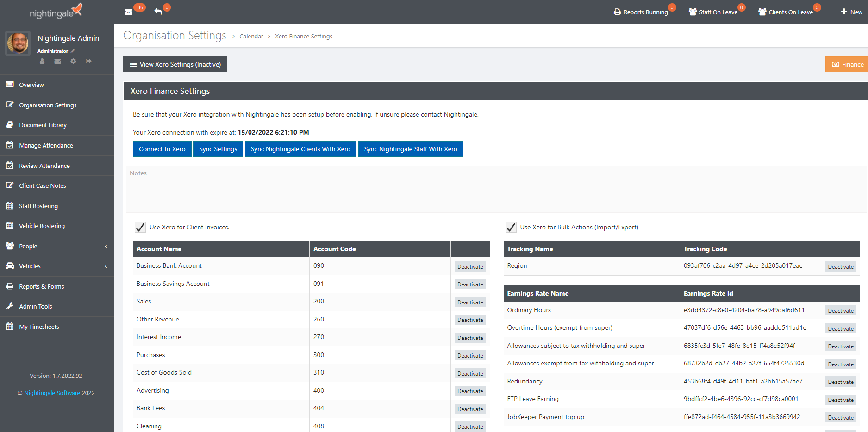Click the People group icon in sidebar
The height and width of the screenshot is (432, 868).
[10, 246]
